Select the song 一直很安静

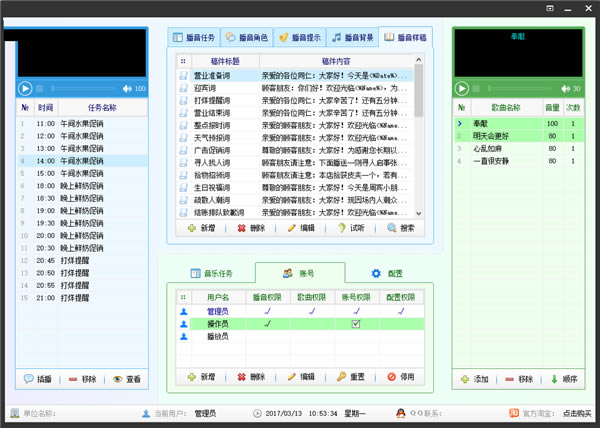[x=519, y=161]
